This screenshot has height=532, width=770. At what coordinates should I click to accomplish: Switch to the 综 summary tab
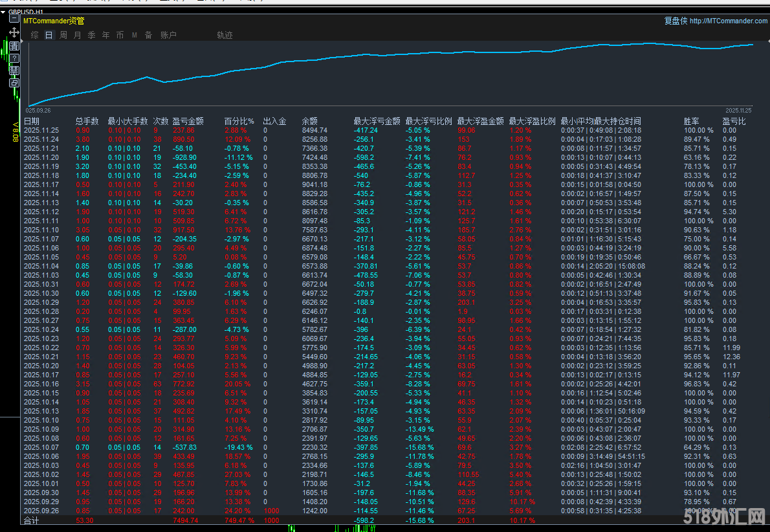click(34, 36)
